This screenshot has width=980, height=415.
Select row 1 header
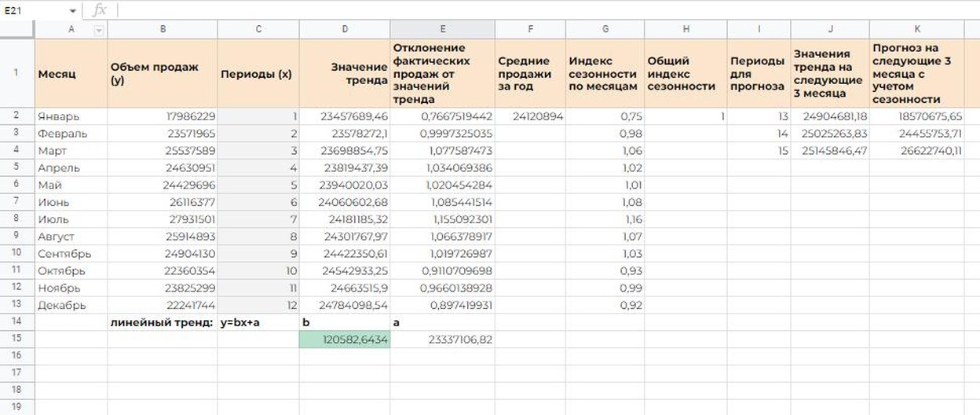(16, 73)
